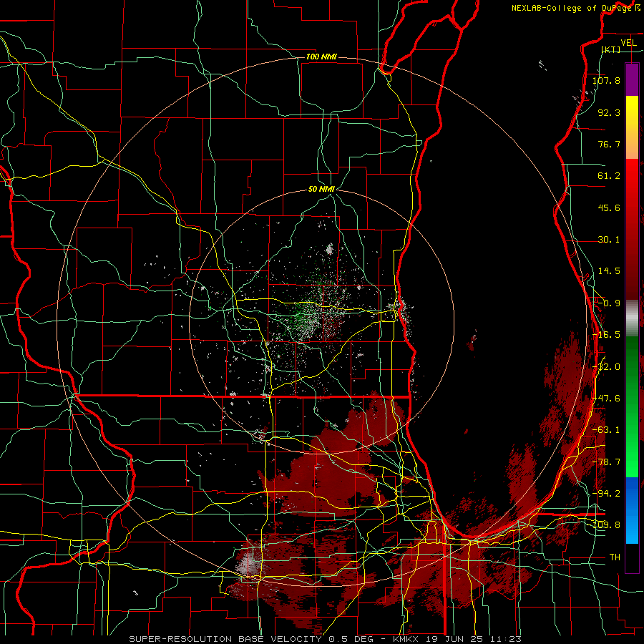The height and width of the screenshot is (644, 644).
Task: Click the 107.8 legend value
Action: [606, 80]
